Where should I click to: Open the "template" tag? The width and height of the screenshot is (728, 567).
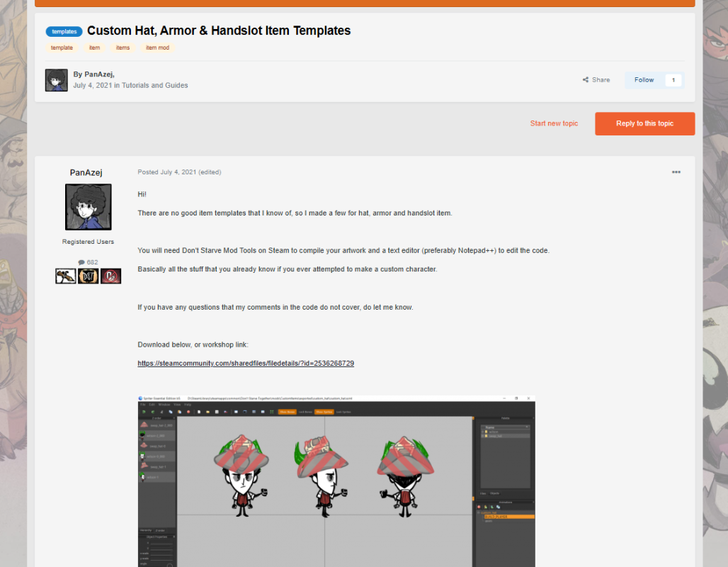point(62,48)
